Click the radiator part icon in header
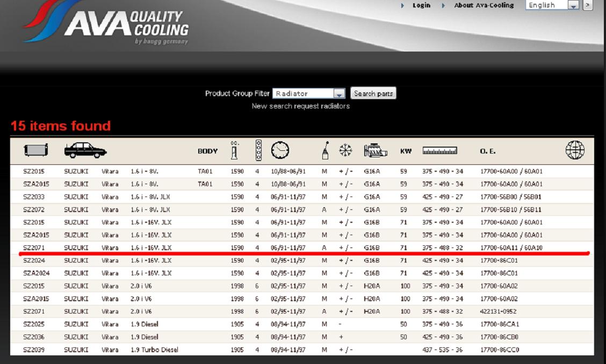The height and width of the screenshot is (364, 606). tap(36, 151)
